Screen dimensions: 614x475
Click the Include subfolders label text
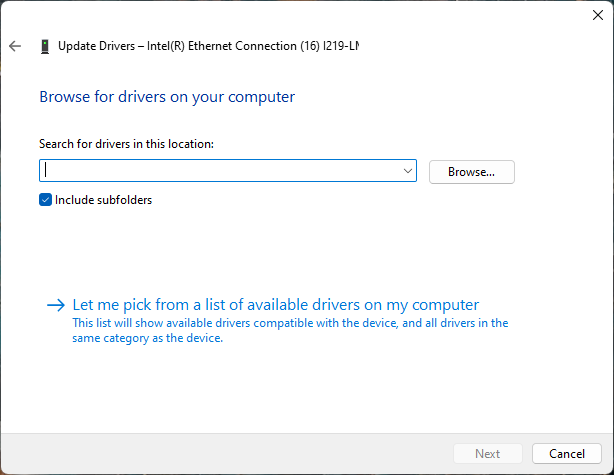[103, 200]
